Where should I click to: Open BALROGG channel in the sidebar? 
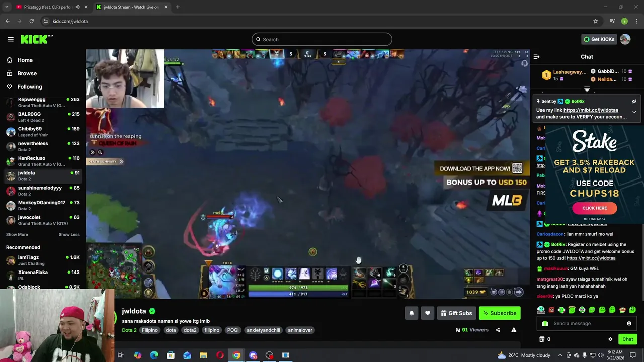(43, 117)
